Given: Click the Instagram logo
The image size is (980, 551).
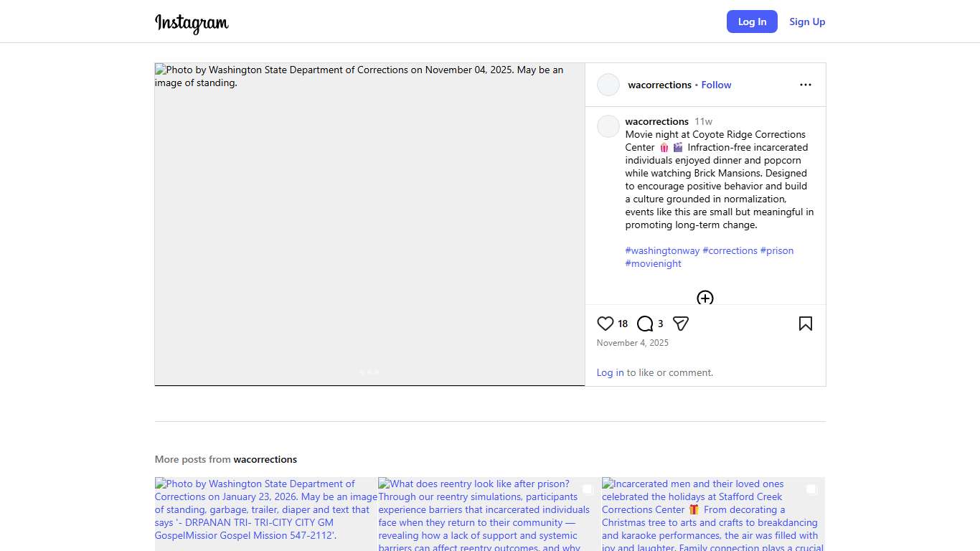Looking at the screenshot, I should click(x=192, y=23).
